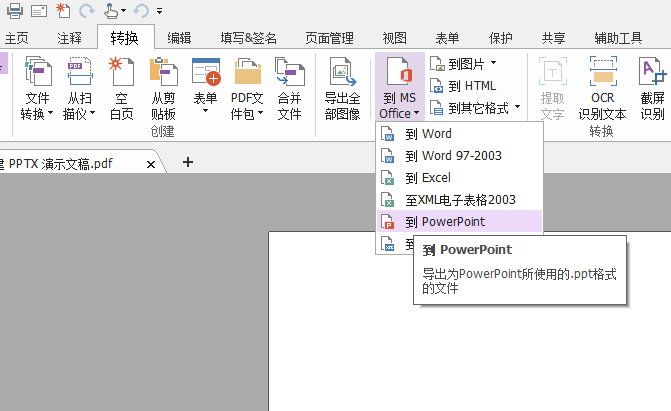
Task: Click the Redo arrow icon
Action: (x=87, y=11)
